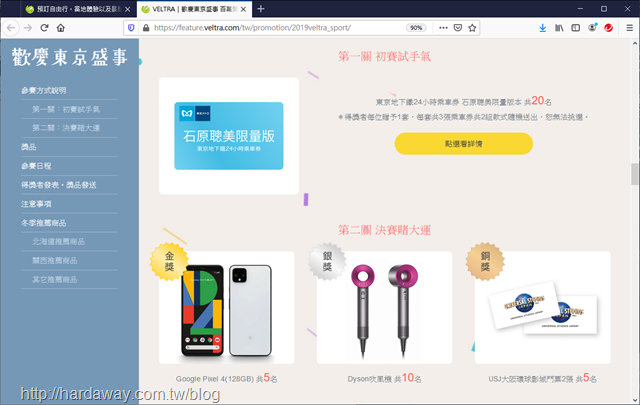This screenshot has width=640, height=405.
Task: Show download progress panel
Action: 542,28
